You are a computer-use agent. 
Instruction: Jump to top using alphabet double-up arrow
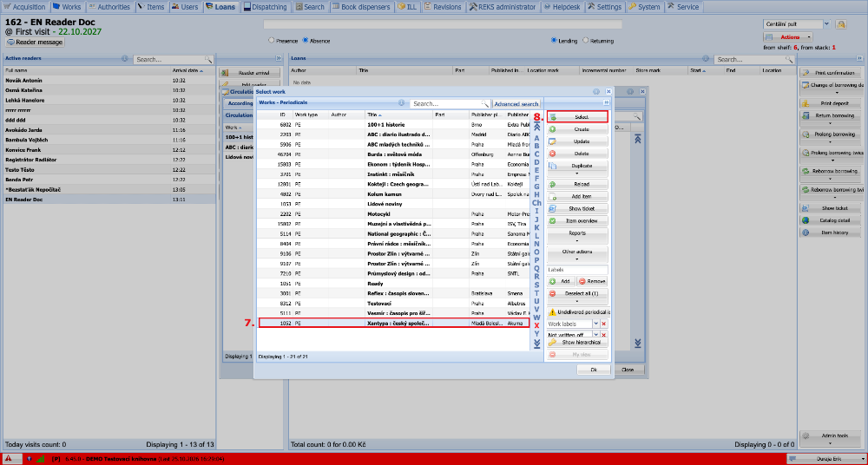click(x=536, y=127)
